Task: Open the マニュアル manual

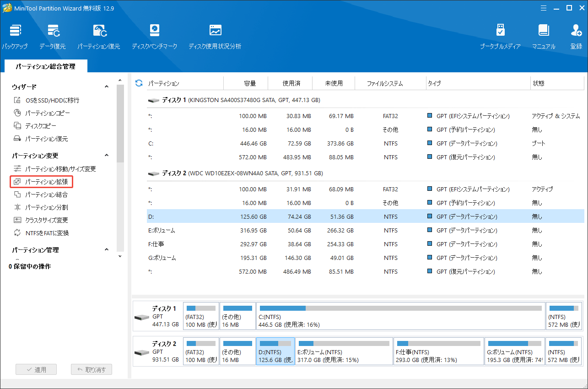Action: click(544, 37)
